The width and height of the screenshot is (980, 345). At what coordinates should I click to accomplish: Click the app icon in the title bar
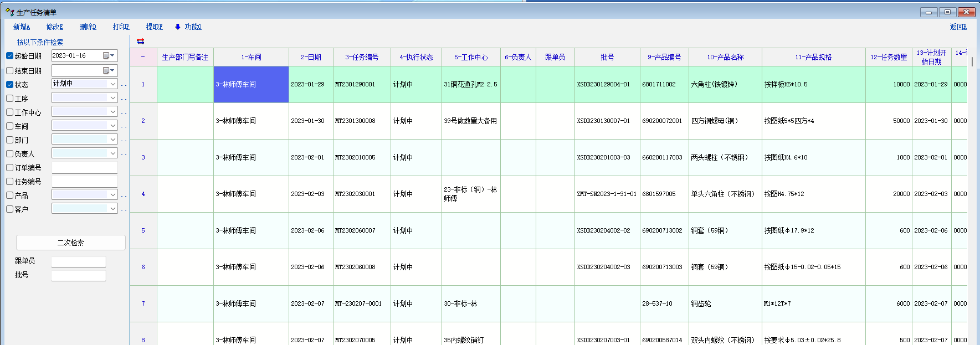9,12
